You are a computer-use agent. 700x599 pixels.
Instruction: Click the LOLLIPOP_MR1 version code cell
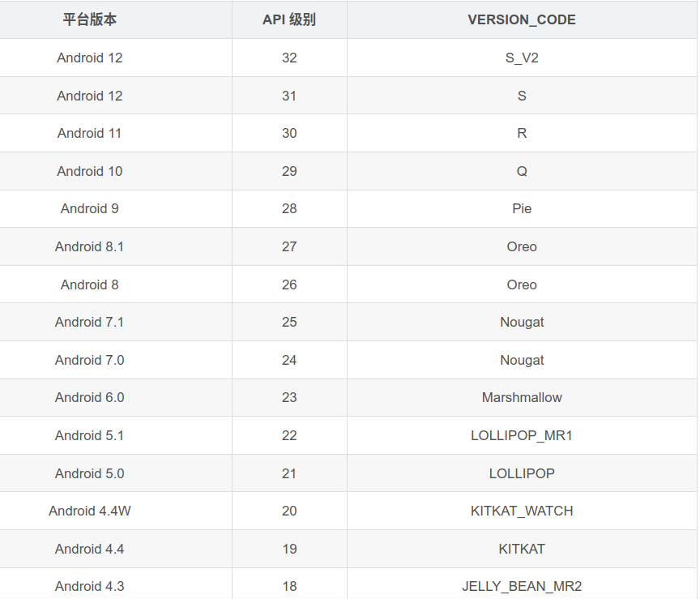(x=522, y=435)
